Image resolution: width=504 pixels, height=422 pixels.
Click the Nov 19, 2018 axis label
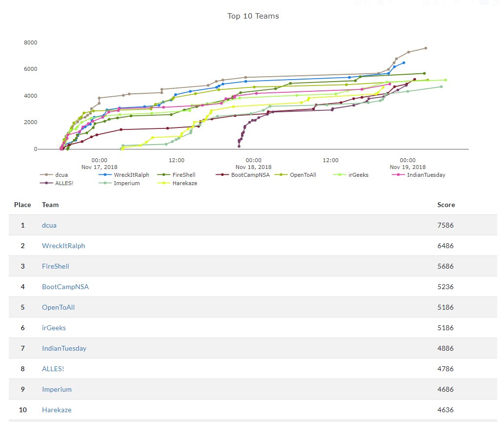[408, 167]
